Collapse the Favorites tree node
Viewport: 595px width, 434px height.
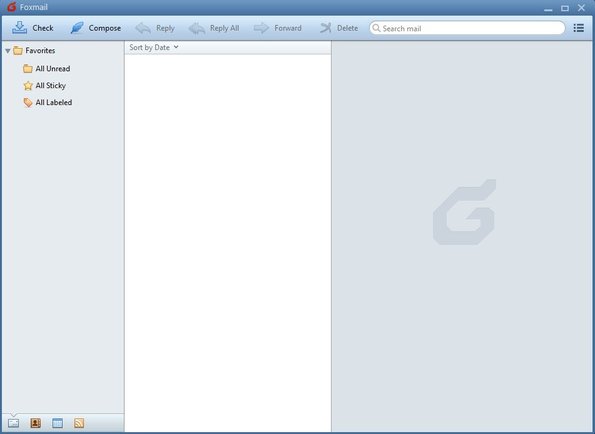(x=8, y=51)
